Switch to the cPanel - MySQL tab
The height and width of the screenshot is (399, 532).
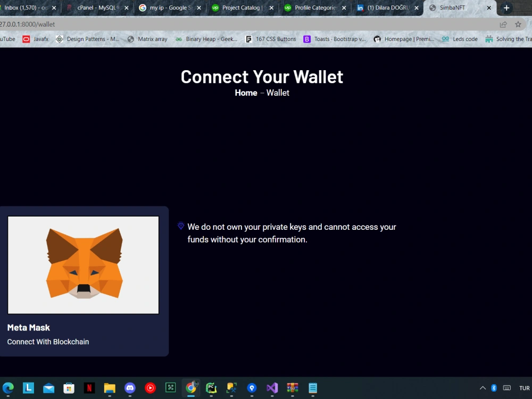coord(97,7)
